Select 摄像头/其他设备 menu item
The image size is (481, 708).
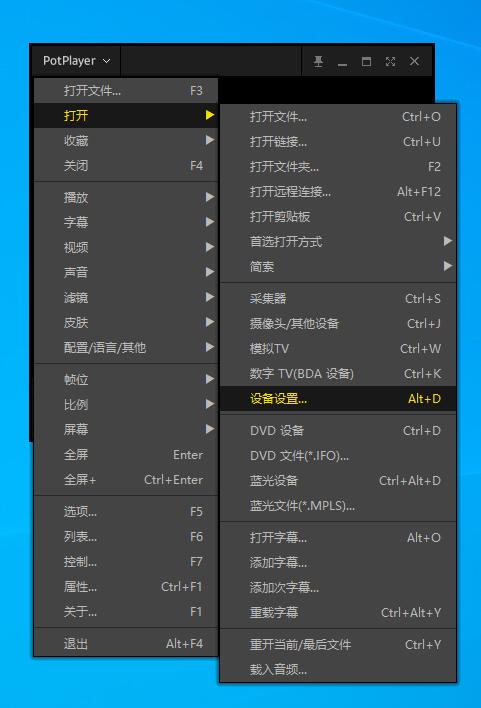click(338, 323)
